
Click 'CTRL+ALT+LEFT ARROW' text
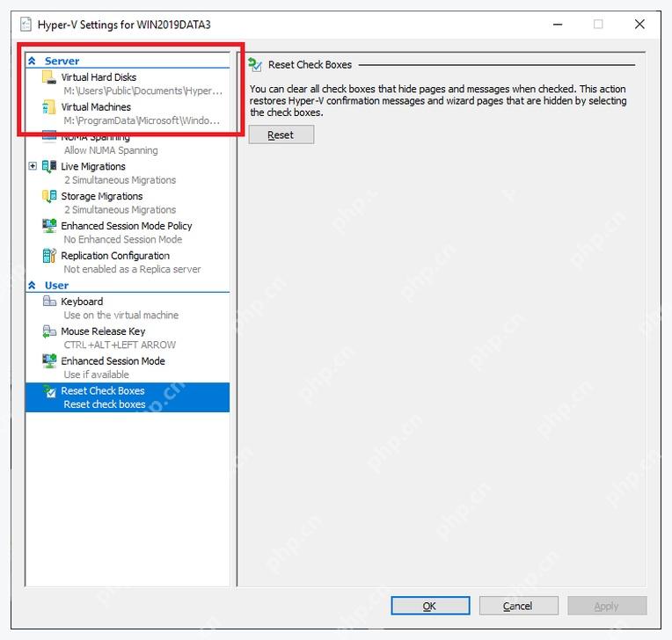click(120, 345)
